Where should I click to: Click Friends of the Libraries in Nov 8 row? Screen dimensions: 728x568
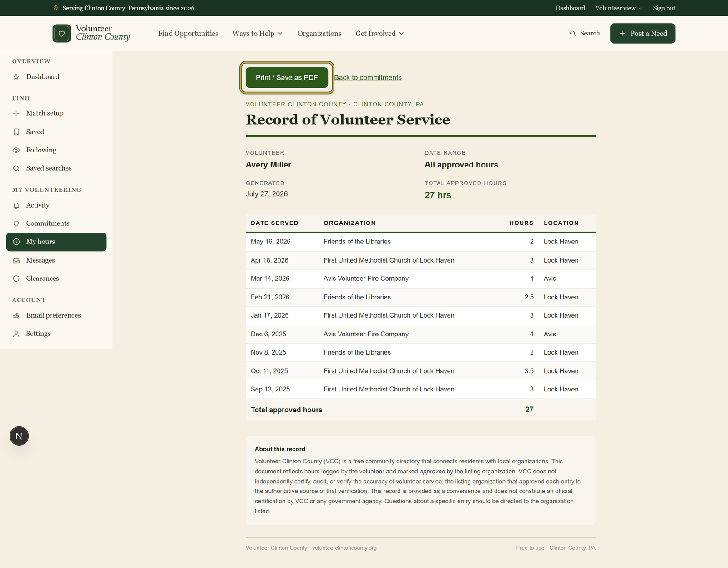357,352
